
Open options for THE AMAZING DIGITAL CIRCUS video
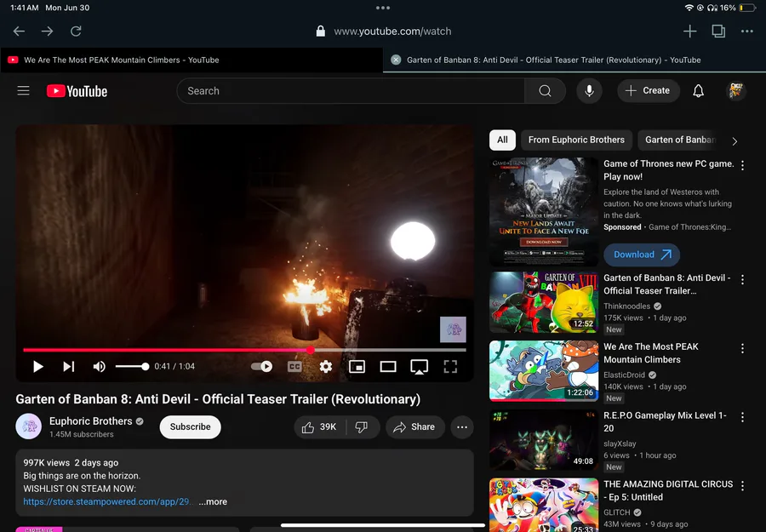tap(742, 486)
